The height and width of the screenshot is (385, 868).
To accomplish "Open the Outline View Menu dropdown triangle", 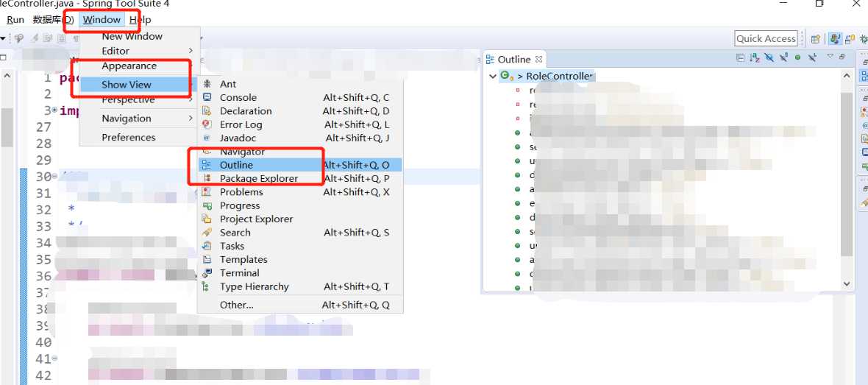I will click(830, 57).
